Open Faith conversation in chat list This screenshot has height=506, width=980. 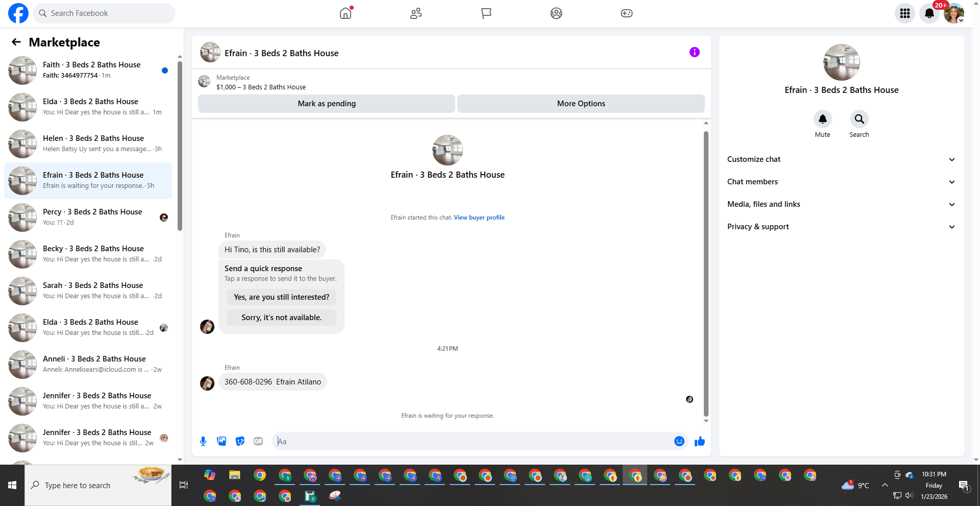click(88, 70)
